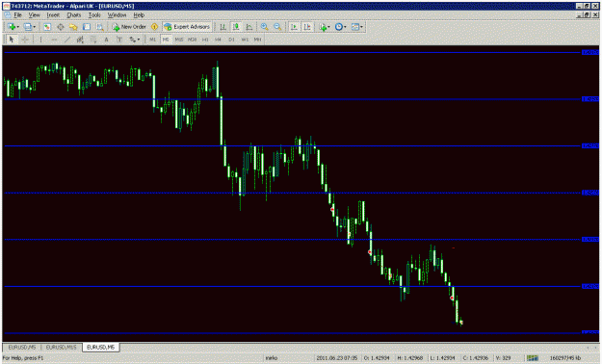
Task: Select the Trendline drawing tool
Action: [67, 39]
